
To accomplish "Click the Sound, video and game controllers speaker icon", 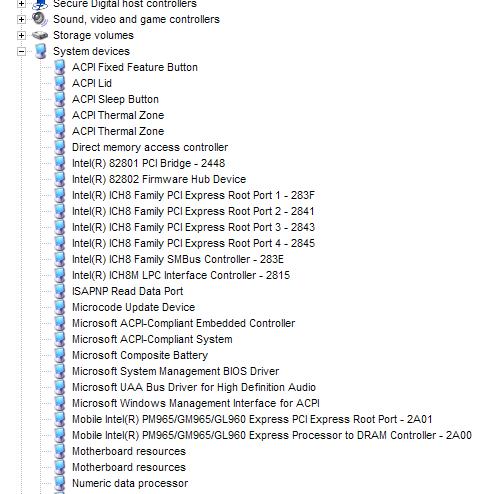I will pyautogui.click(x=40, y=19).
